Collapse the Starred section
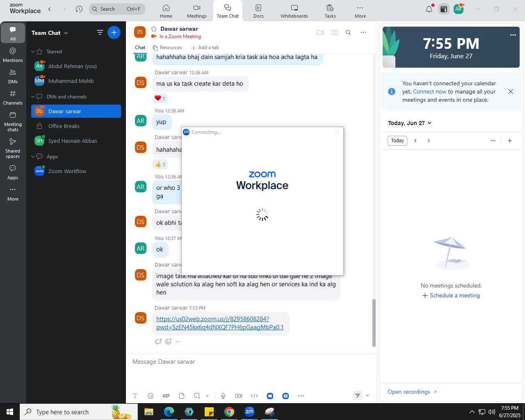 (x=33, y=52)
